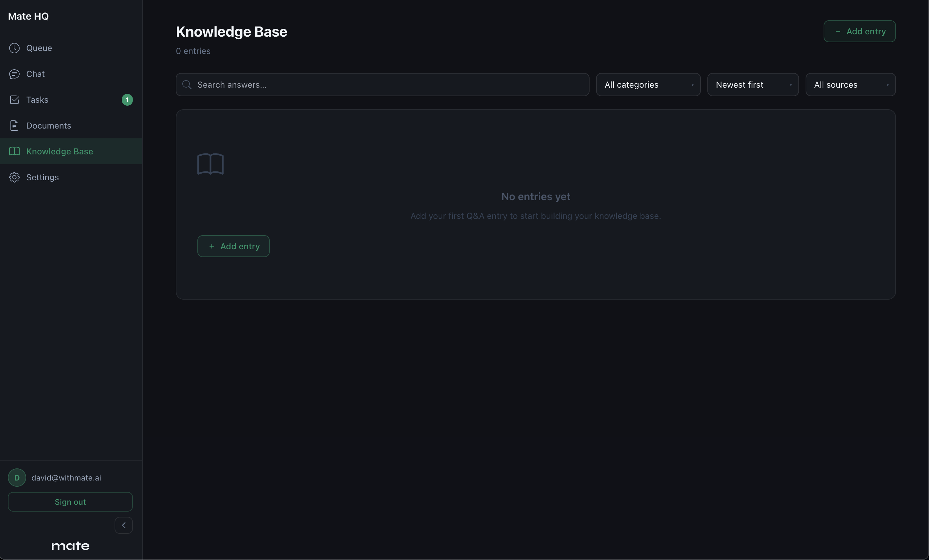Open the Newest first sort dropdown
The height and width of the screenshot is (560, 929).
753,84
